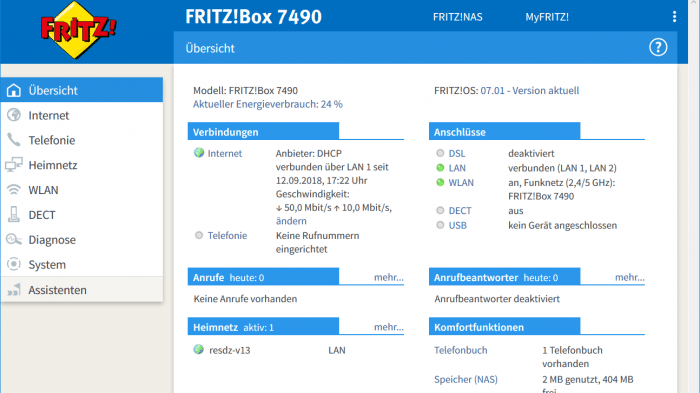This screenshot has height=393, width=700.
Task: Click the Diagnose magnifier icon
Action: pos(14,239)
